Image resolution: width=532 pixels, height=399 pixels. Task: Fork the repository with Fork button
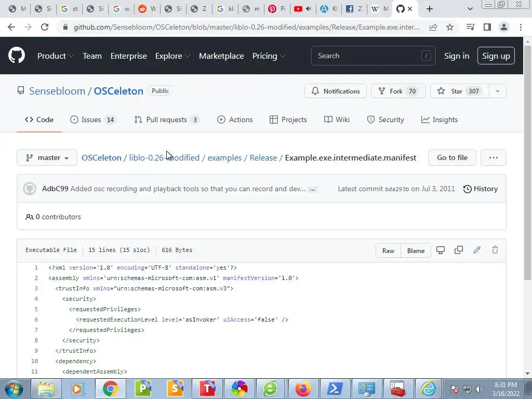(398, 91)
